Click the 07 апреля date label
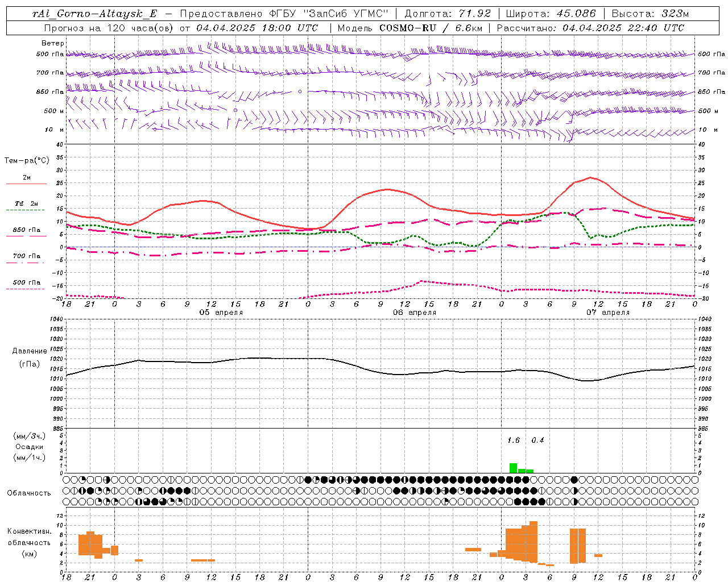 (x=608, y=313)
